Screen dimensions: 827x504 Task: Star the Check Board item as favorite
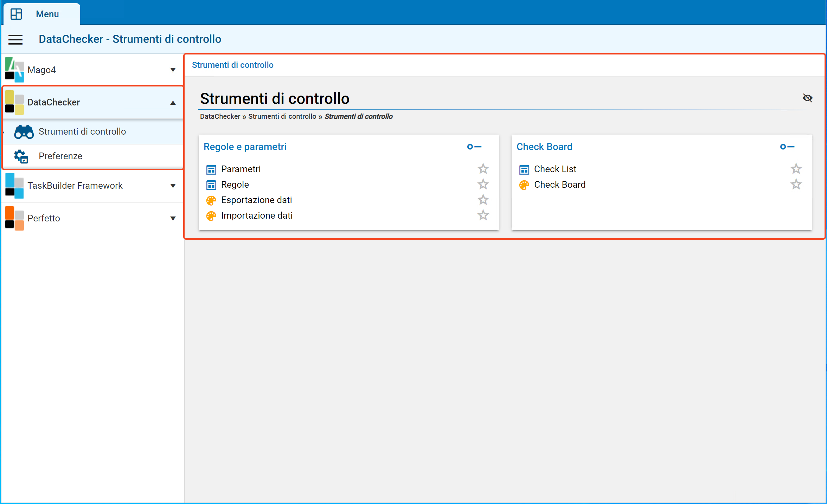(796, 185)
